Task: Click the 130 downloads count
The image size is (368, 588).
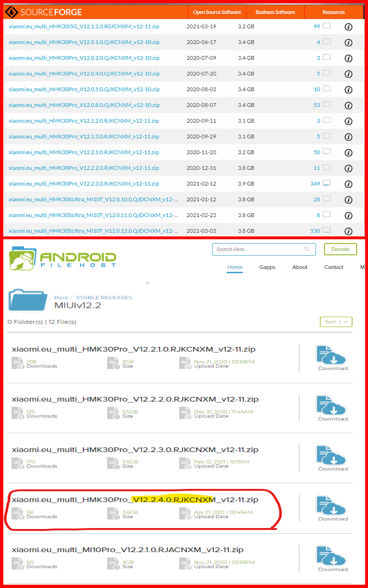Action: [x=315, y=231]
